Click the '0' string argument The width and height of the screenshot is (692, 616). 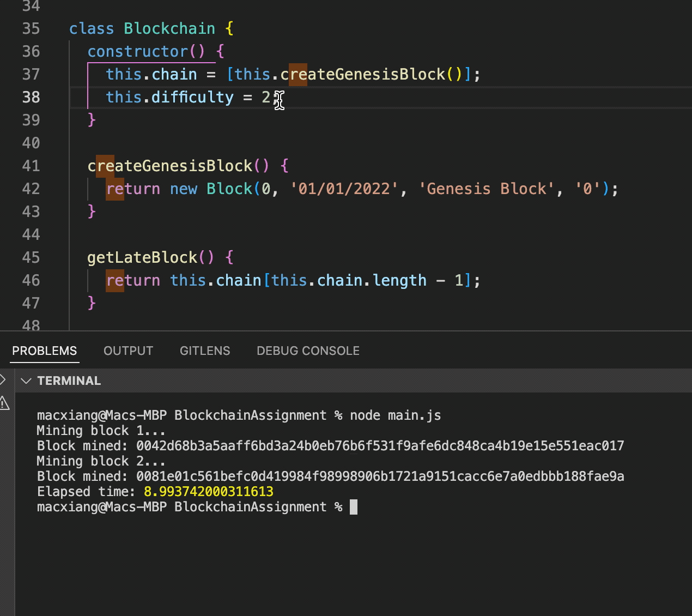pyautogui.click(x=588, y=189)
